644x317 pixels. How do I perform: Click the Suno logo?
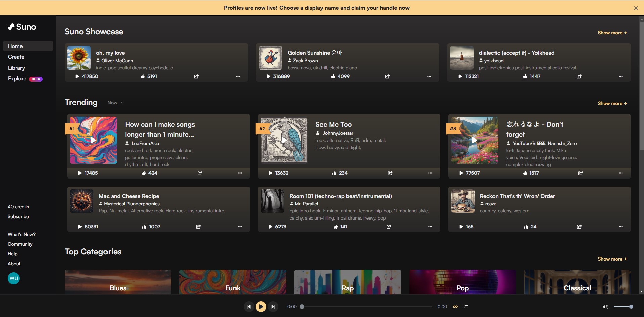[22, 27]
